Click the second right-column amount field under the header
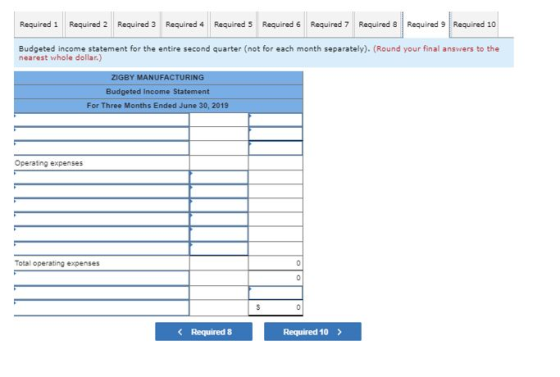 pyautogui.click(x=275, y=134)
